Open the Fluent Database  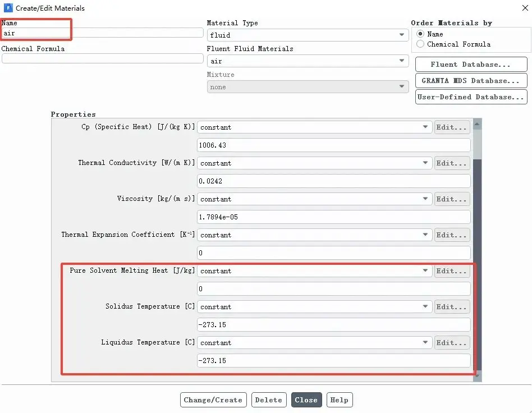tap(471, 65)
